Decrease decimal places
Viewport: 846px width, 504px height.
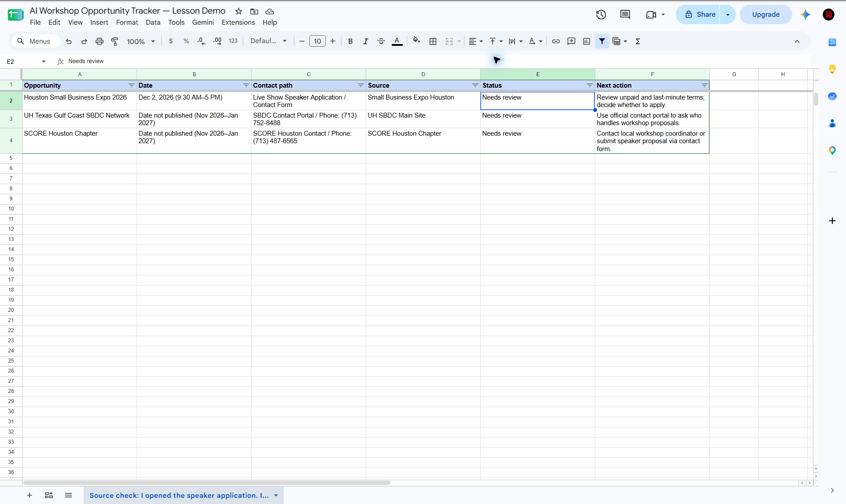click(x=201, y=41)
